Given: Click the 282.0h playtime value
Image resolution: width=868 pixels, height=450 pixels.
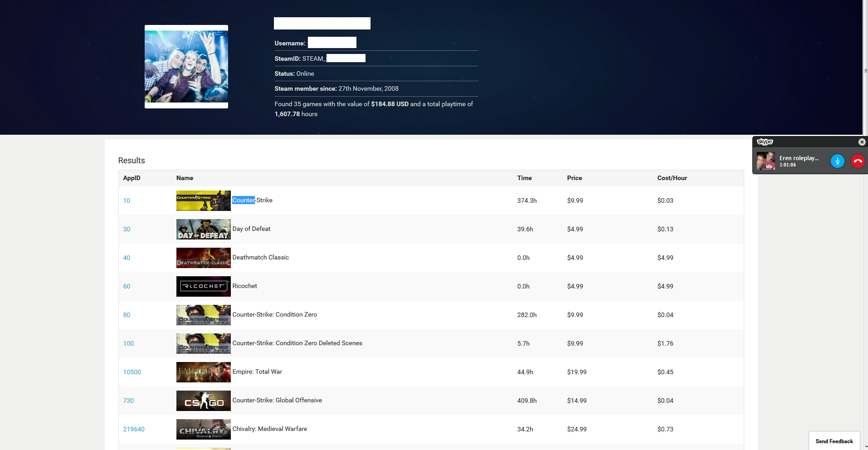Looking at the screenshot, I should 527,315.
